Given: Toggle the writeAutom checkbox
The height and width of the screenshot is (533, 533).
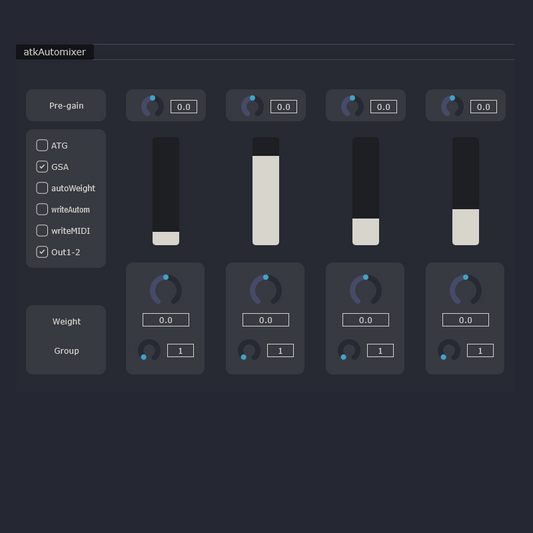Looking at the screenshot, I should tap(42, 209).
